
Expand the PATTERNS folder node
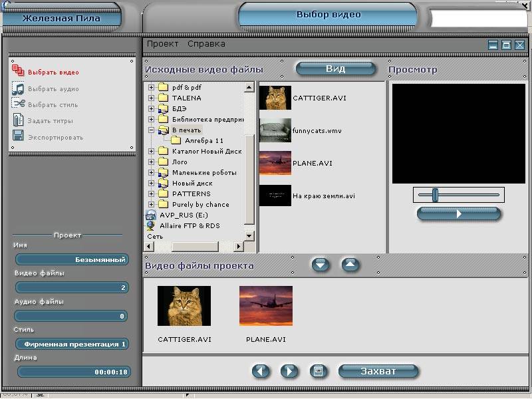151,194
